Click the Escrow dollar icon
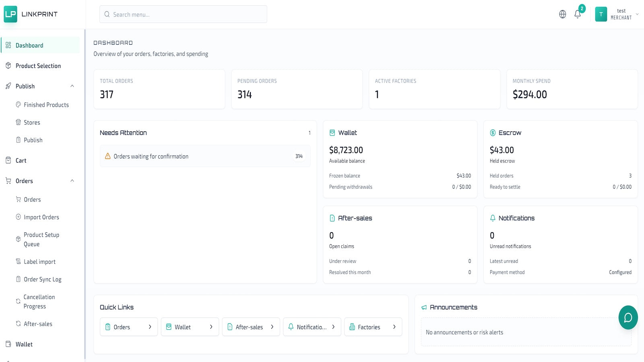 [493, 133]
